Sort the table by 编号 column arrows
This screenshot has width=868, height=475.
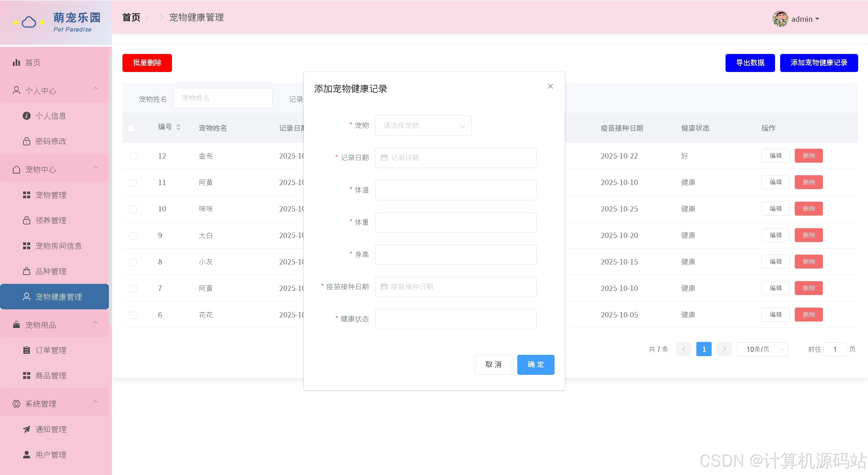(178, 127)
